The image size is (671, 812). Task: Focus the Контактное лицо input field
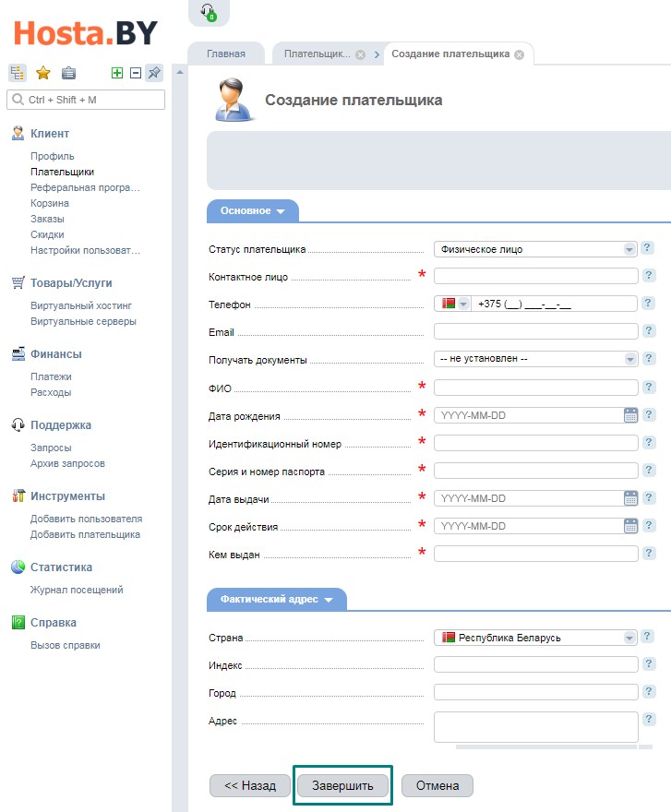[535, 276]
